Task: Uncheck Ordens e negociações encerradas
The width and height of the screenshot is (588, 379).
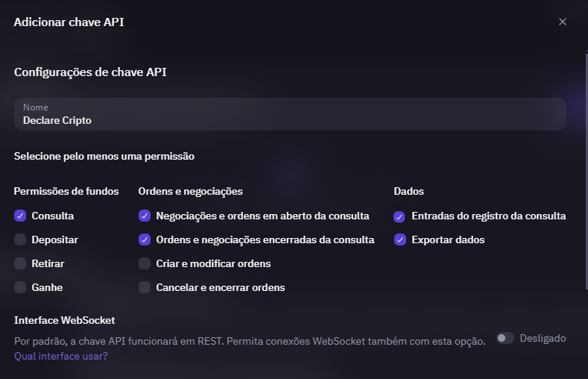Action: click(x=145, y=239)
